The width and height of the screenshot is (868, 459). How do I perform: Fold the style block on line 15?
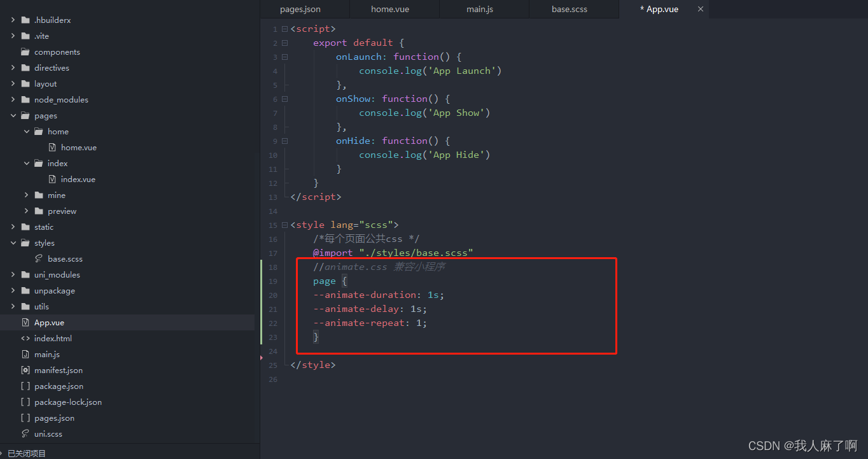tap(284, 225)
